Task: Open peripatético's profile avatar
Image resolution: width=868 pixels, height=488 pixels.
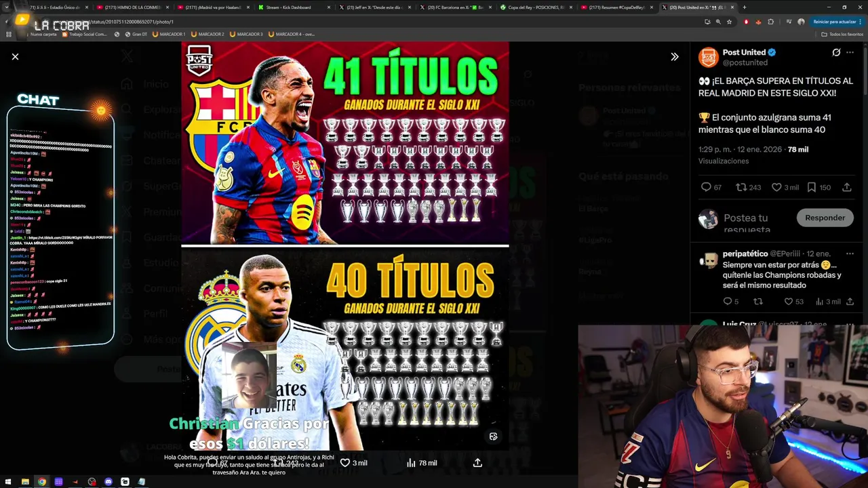Action: tap(708, 260)
